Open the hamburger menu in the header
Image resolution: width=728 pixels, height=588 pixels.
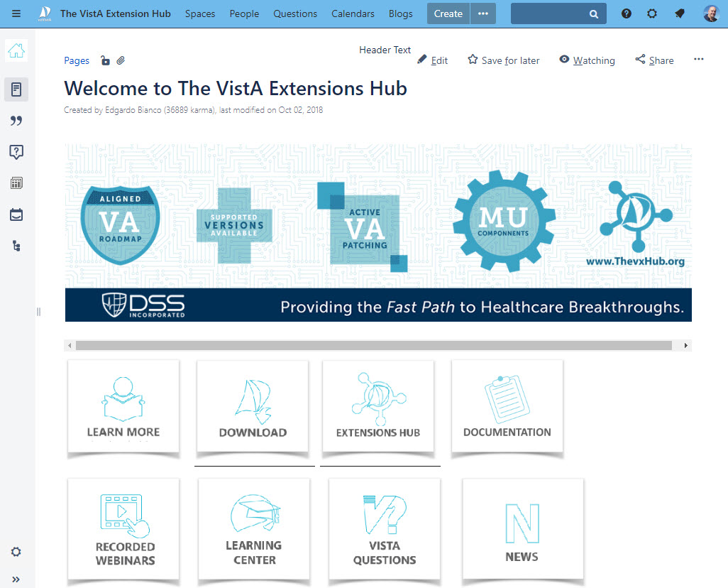click(x=16, y=13)
